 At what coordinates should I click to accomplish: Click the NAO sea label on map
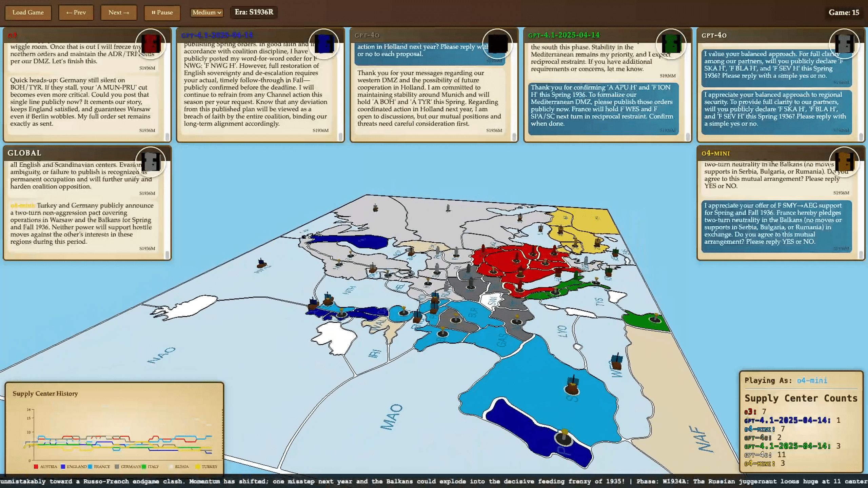tap(162, 355)
